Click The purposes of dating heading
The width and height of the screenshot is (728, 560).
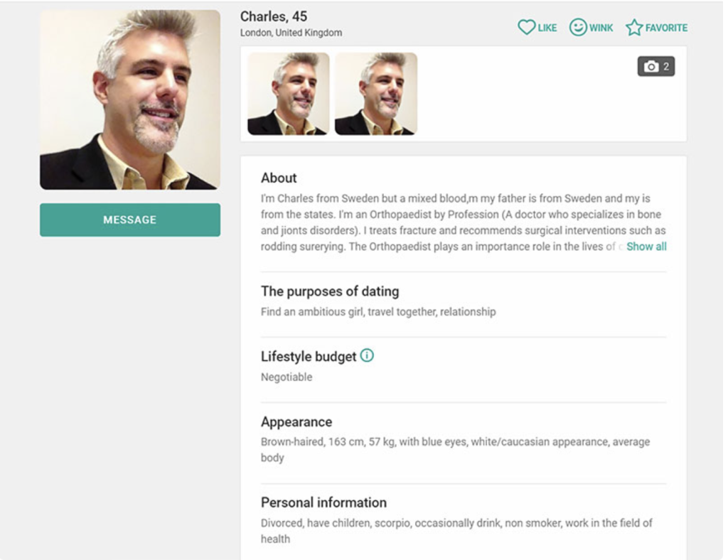pos(330,291)
